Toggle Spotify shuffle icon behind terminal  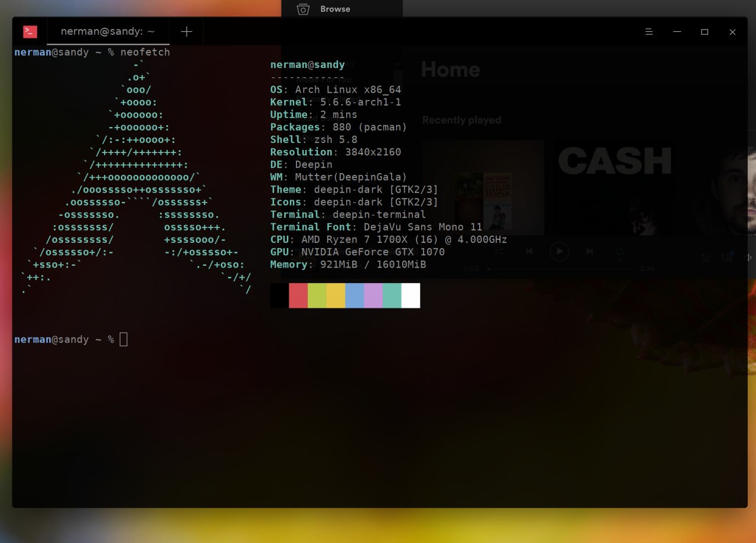coord(499,251)
